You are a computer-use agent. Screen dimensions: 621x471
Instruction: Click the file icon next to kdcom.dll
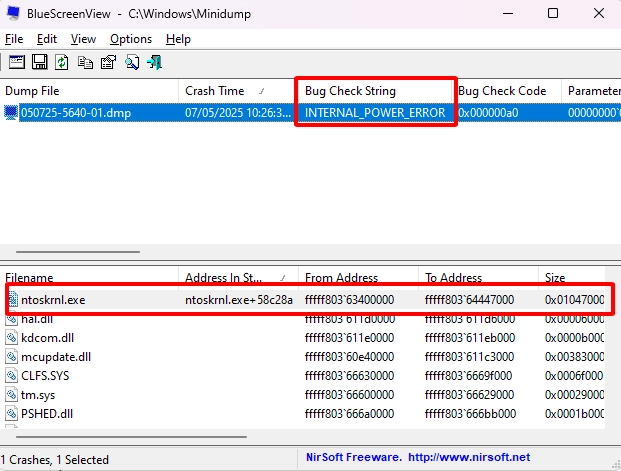pos(11,338)
